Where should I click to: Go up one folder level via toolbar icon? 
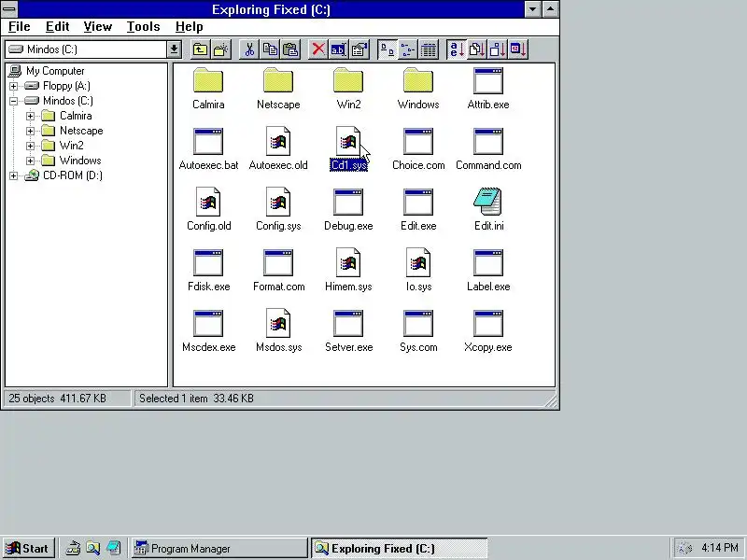tap(200, 49)
